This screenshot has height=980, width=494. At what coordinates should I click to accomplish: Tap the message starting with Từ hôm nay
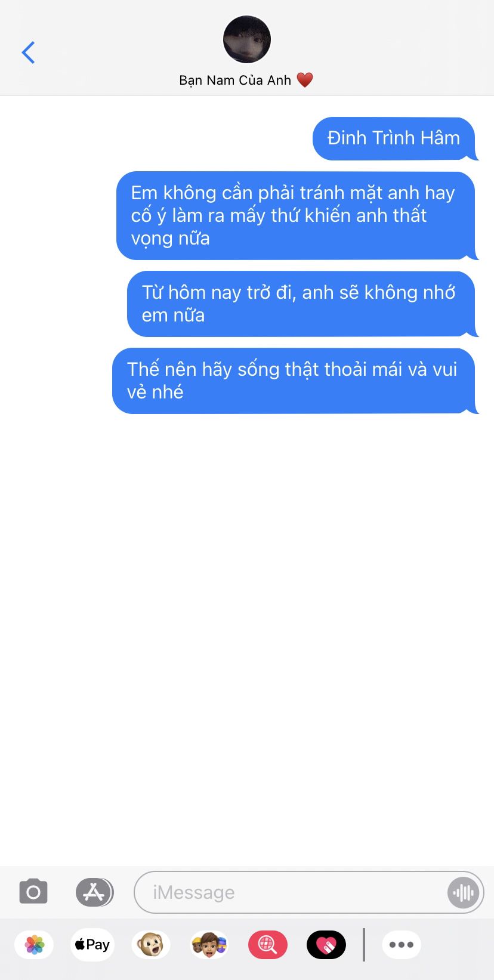pos(302,304)
